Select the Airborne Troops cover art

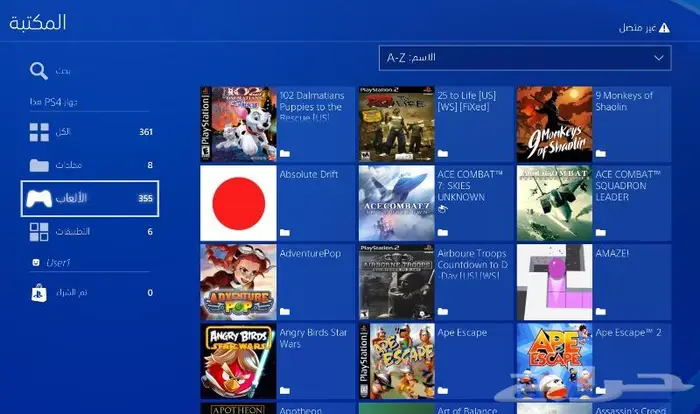[396, 282]
